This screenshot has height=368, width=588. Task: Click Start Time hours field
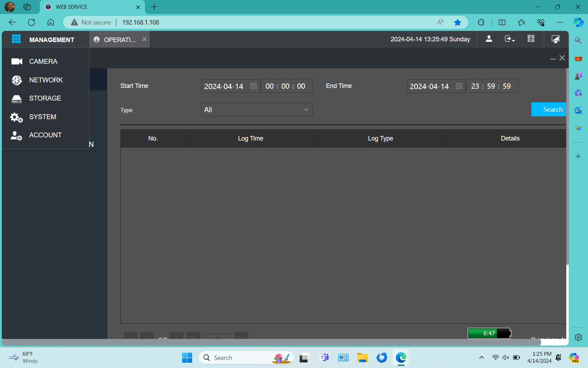point(269,86)
